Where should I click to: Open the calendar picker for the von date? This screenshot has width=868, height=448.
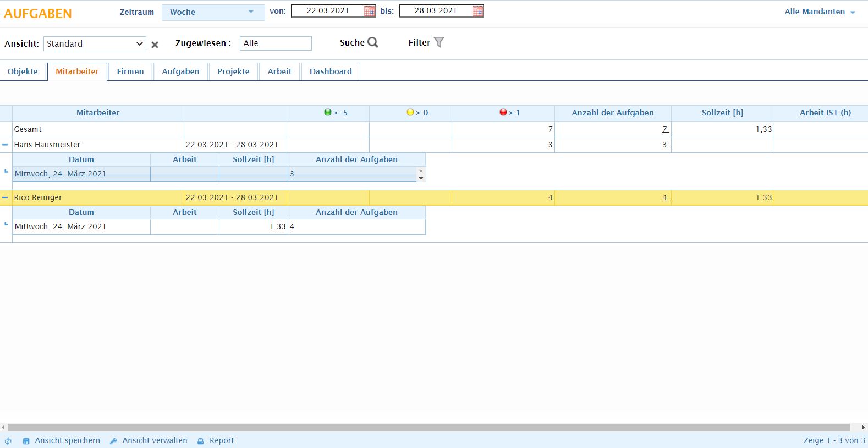(x=370, y=11)
